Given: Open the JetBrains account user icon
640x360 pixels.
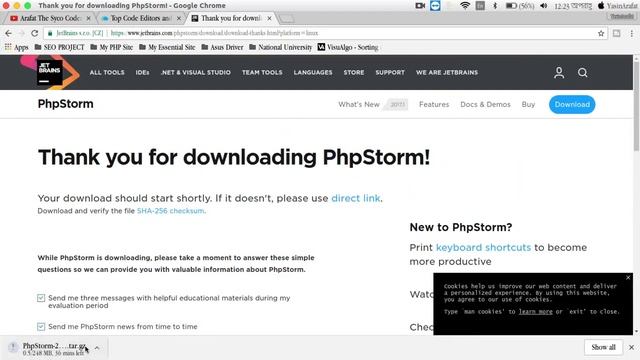Looking at the screenshot, I should point(559,73).
